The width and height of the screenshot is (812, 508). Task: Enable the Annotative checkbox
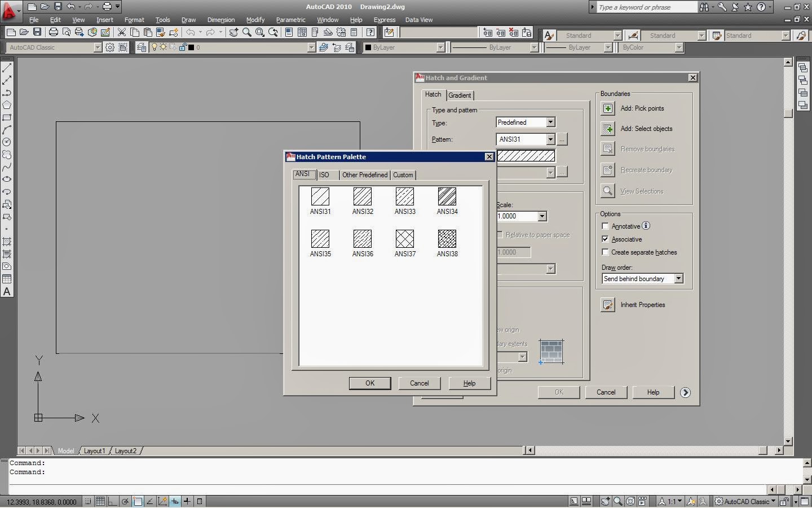pos(606,226)
